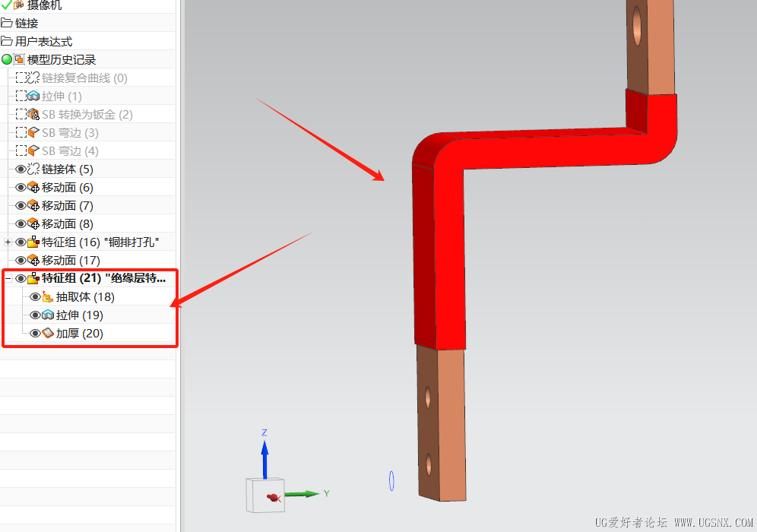Viewport: 757px width, 532px height.
Task: Toggle visibility eye of 特征组 (21)
Action: [x=21, y=279]
